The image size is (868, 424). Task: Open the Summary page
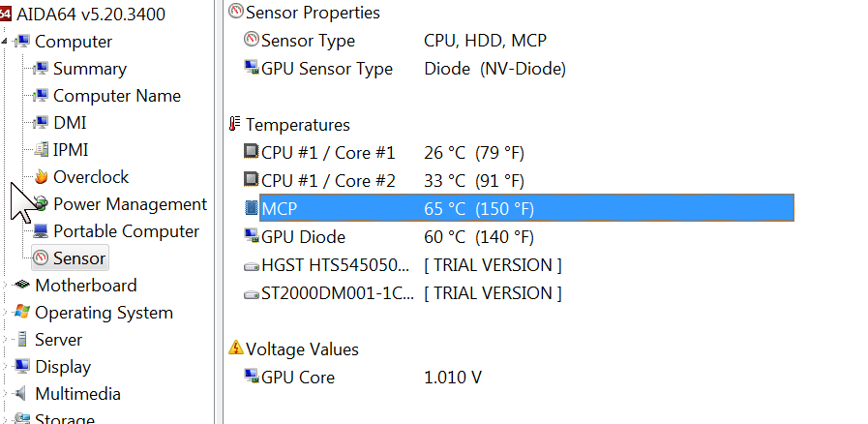pyautogui.click(x=89, y=69)
